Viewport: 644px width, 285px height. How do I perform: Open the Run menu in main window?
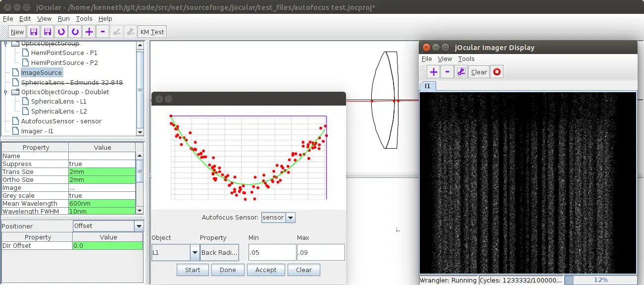point(63,19)
